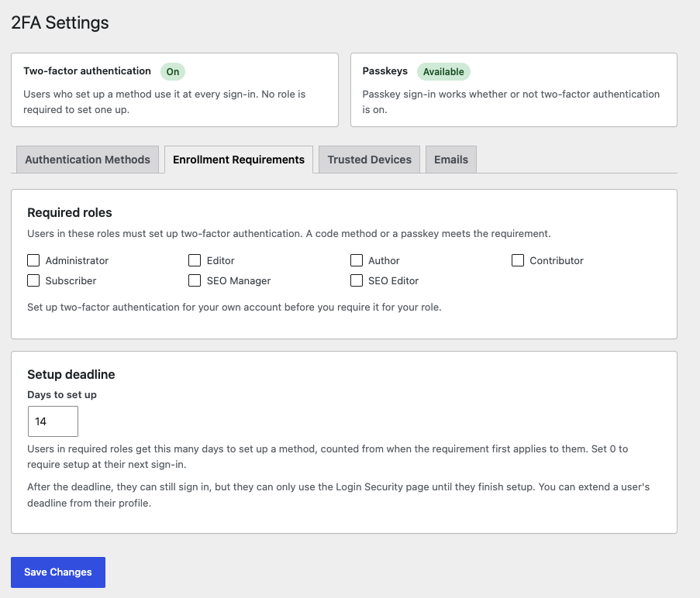This screenshot has height=598, width=700.
Task: Click the paragraph starting 'After the deadline'
Action: tap(339, 495)
